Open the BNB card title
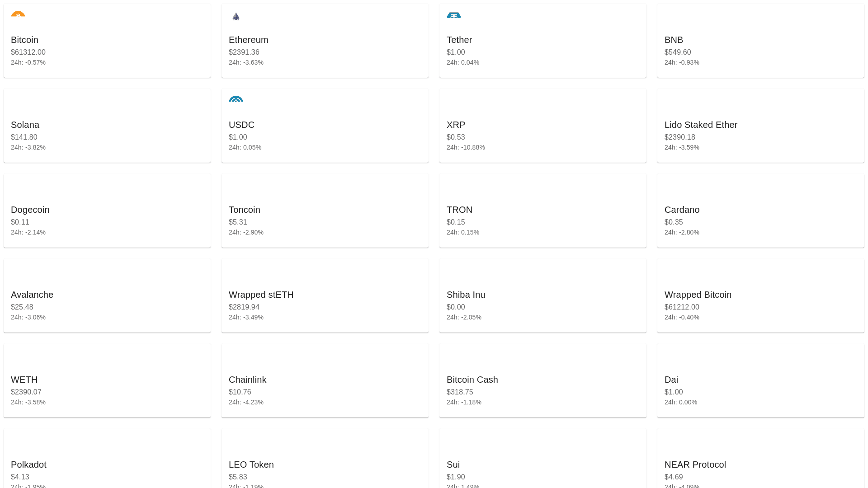Image resolution: width=868 pixels, height=488 pixels. click(x=674, y=40)
